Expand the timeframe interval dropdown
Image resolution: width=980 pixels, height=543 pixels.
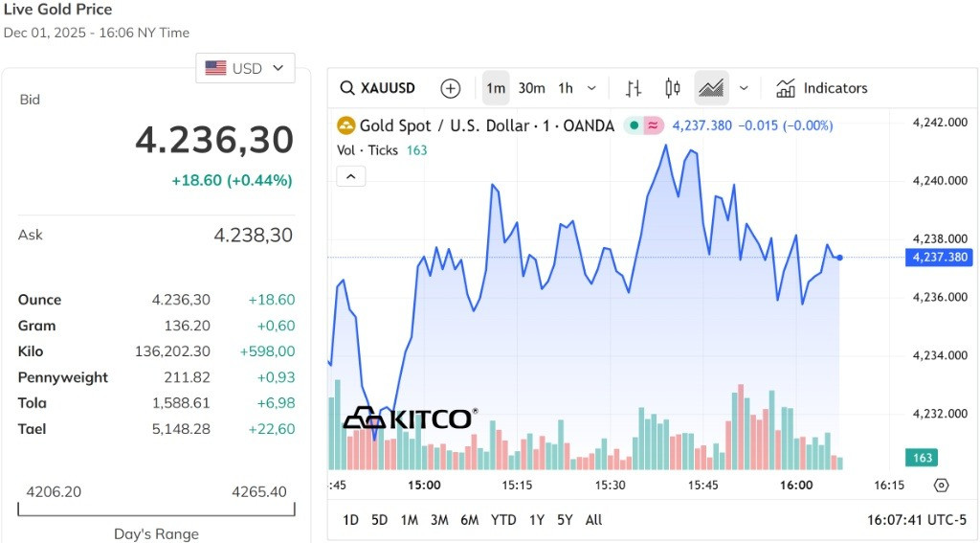[x=591, y=88]
